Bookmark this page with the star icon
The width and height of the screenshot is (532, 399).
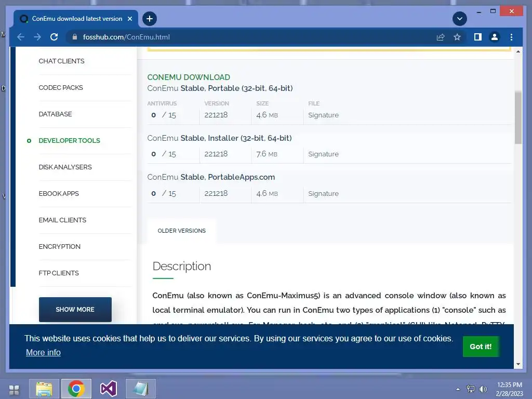(x=457, y=37)
